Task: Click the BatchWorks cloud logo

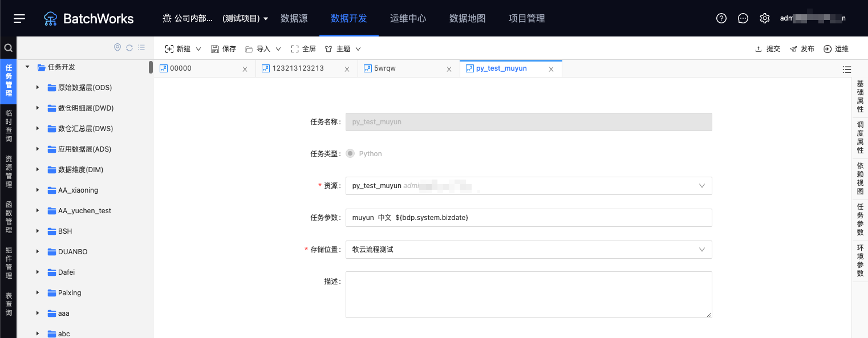Action: coord(51,19)
